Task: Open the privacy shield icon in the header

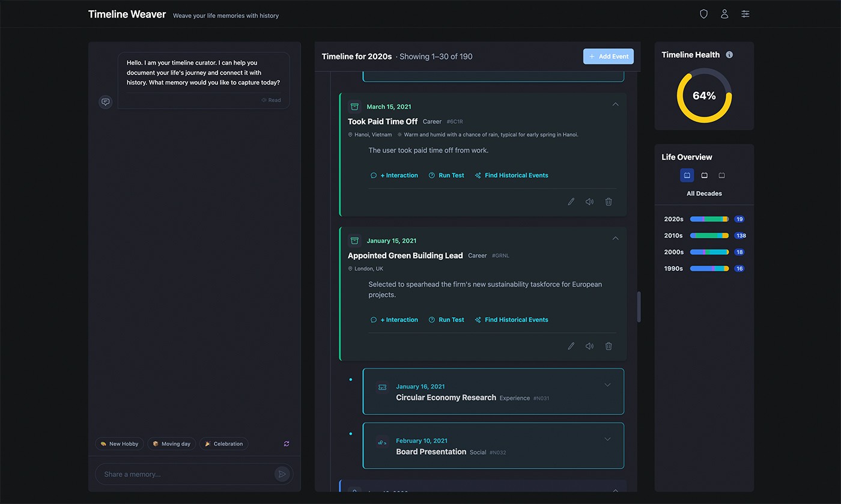Action: (x=703, y=13)
